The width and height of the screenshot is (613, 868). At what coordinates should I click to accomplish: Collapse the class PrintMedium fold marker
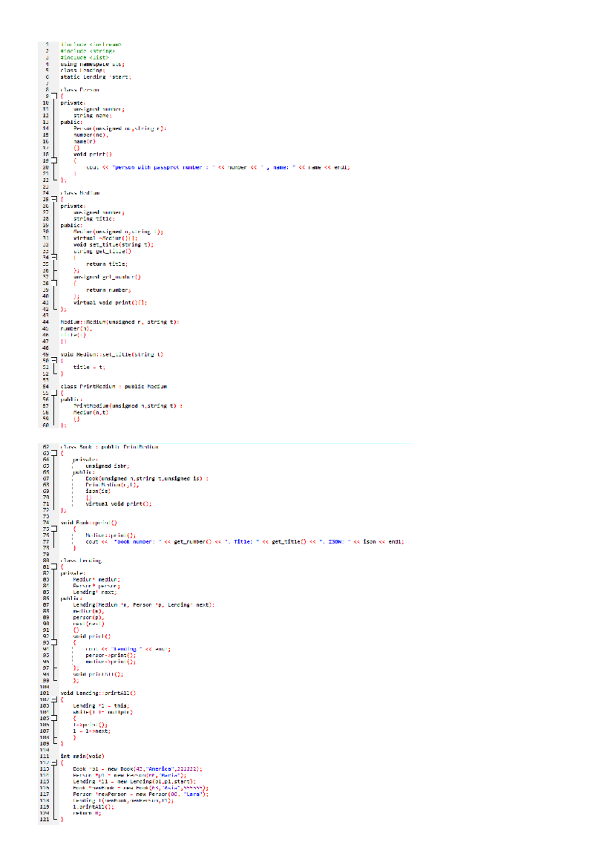click(x=54, y=393)
